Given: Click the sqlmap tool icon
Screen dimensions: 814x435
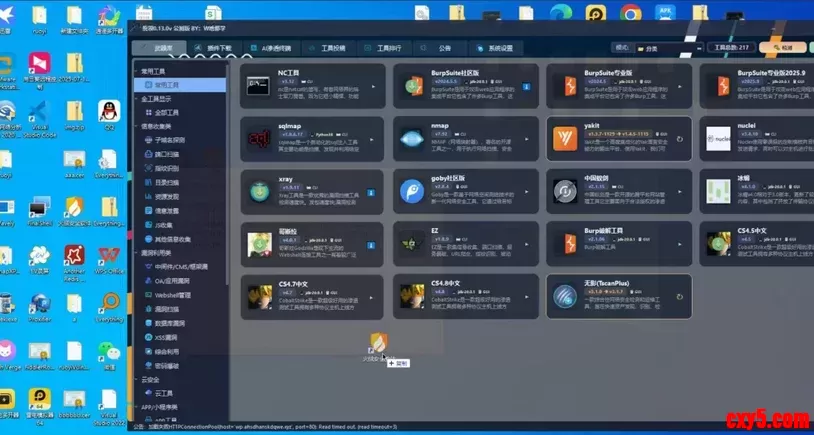Looking at the screenshot, I should 259,137.
